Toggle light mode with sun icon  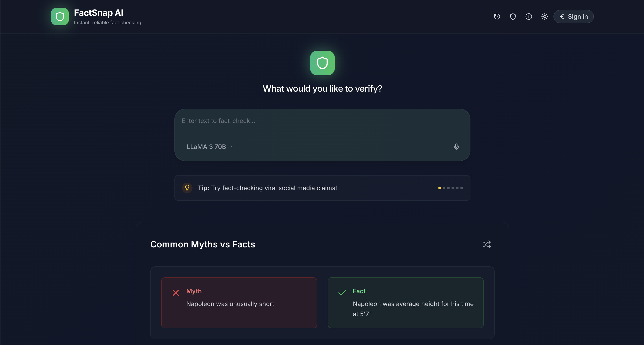point(544,17)
